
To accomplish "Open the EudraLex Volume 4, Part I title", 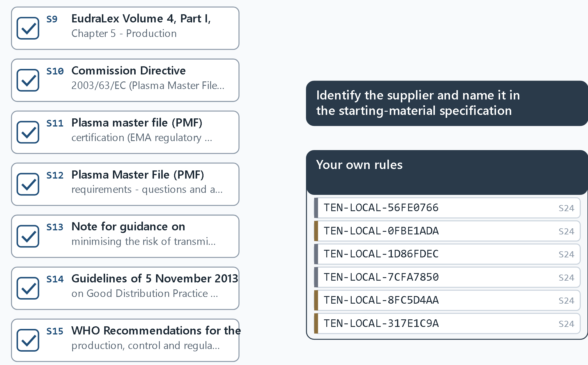I will click(141, 19).
